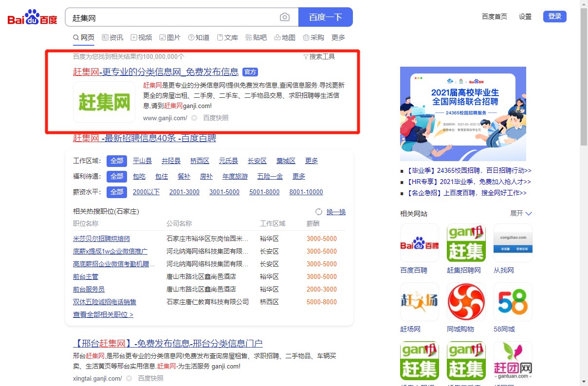Image resolution: width=588 pixels, height=386 pixels.
Task: Click the green 赶集网 logo thumbnail
Action: 104,102
